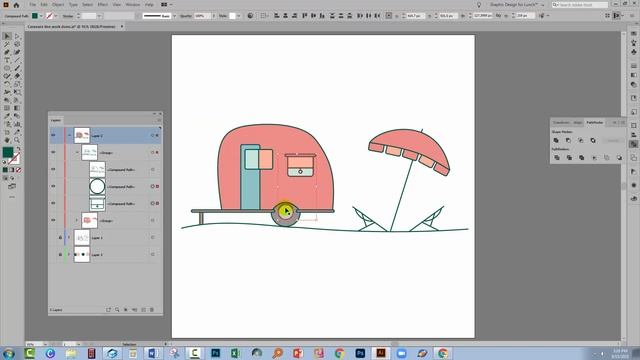The image size is (640, 360).
Task: Select the Selection tool (black arrow)
Action: point(7,36)
